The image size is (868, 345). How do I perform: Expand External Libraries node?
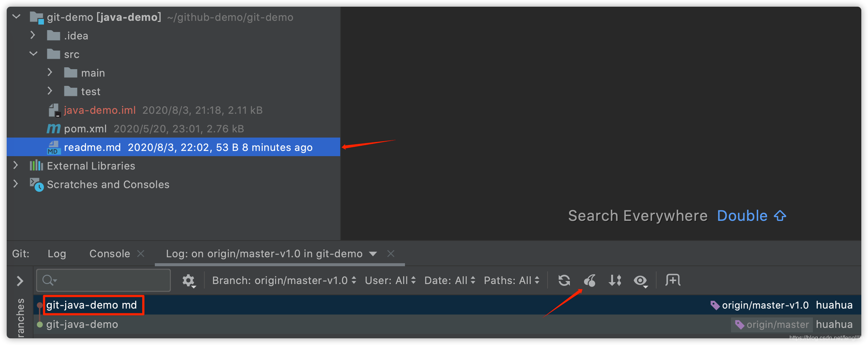click(x=16, y=165)
